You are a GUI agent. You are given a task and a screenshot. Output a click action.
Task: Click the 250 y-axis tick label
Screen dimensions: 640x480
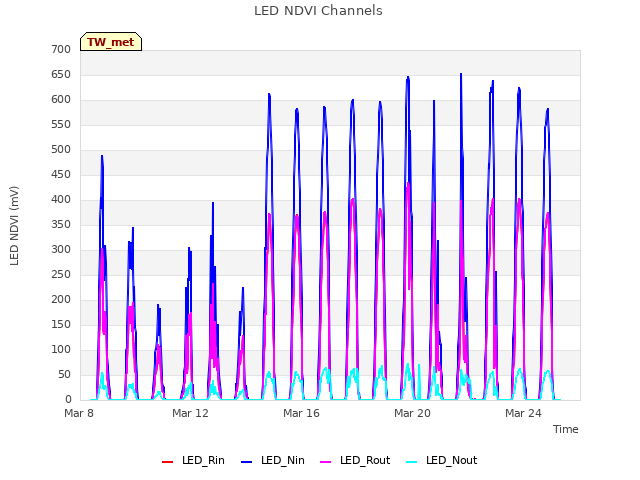(x=61, y=275)
